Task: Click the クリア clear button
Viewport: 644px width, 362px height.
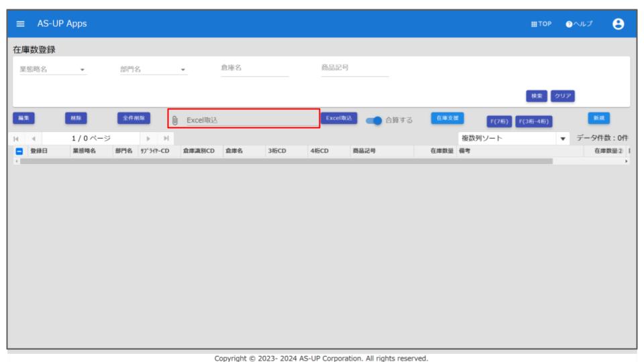Action: tap(562, 96)
